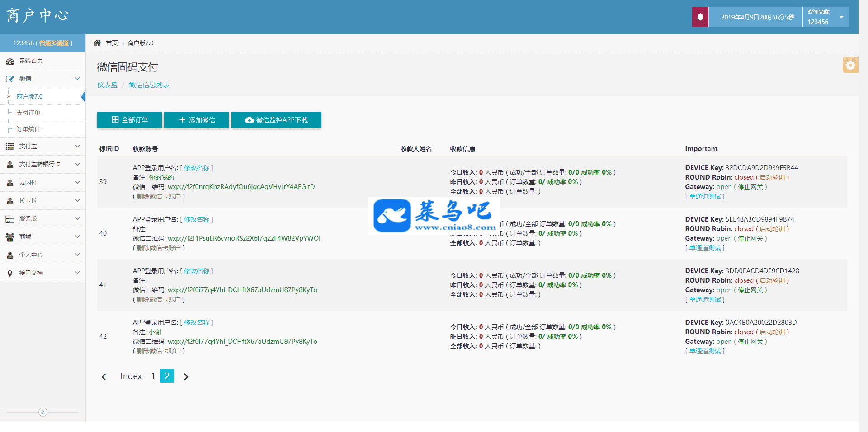Expand the 云闪付 menu section

tap(42, 183)
